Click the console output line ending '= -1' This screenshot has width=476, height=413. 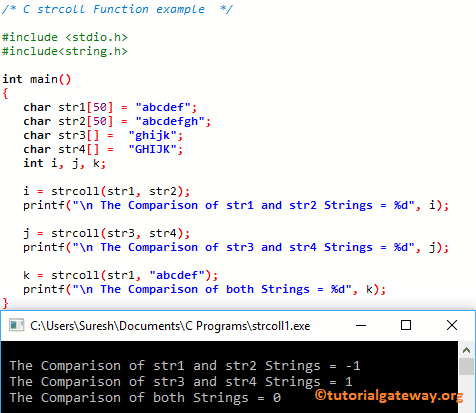[185, 366]
